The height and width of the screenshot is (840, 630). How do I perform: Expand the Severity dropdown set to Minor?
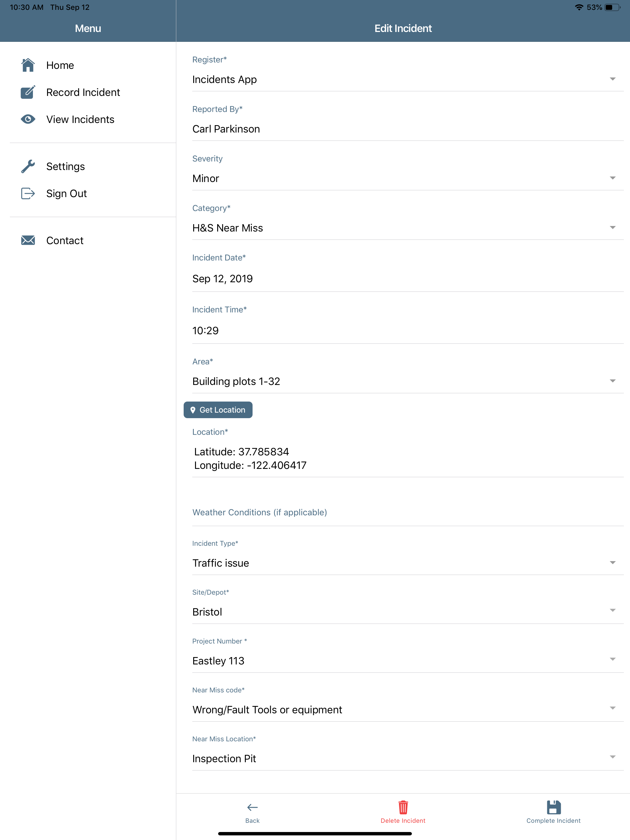pyautogui.click(x=408, y=178)
